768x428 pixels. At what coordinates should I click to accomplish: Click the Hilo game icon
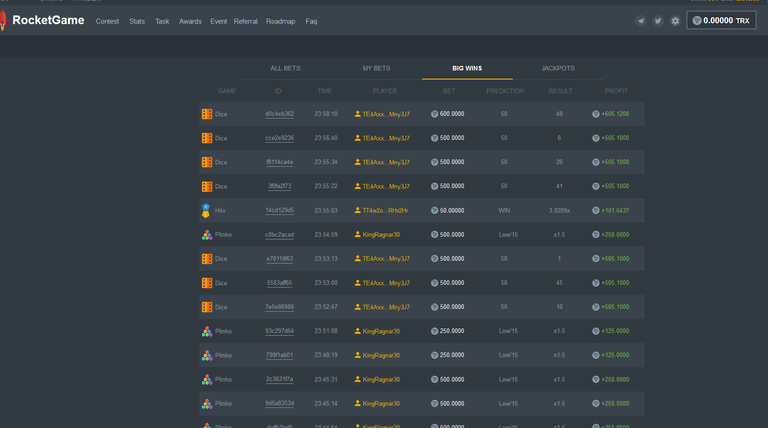pos(206,211)
